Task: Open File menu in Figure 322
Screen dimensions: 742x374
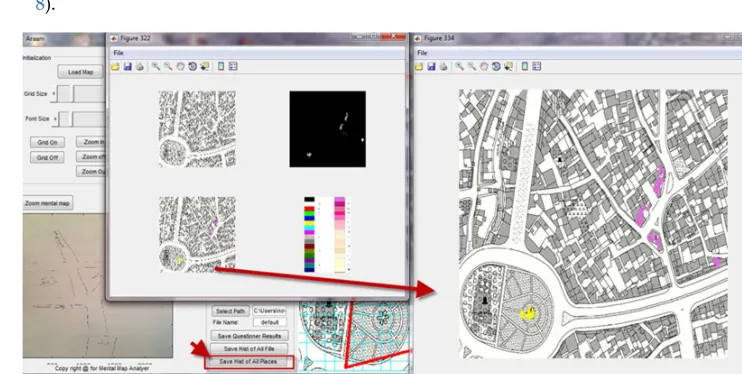Action: 118,53
